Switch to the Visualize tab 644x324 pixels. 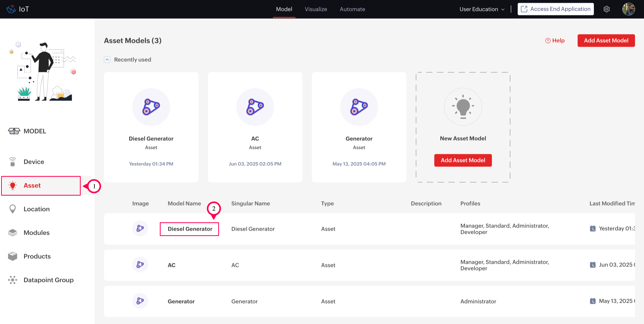316,9
